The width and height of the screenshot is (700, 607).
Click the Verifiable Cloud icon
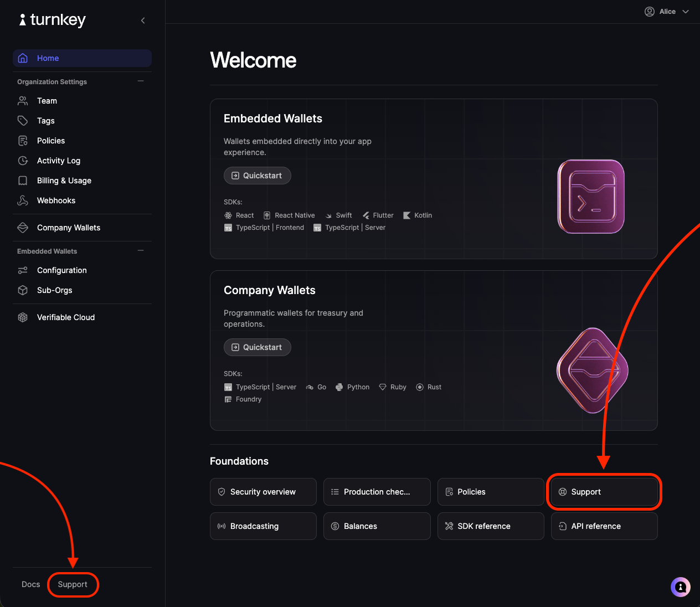pos(23,317)
